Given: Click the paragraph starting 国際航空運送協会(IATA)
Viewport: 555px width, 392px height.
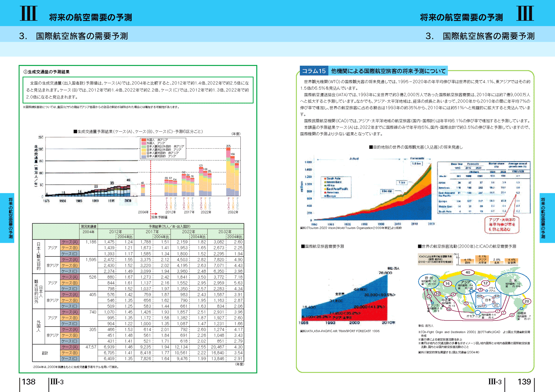Looking at the screenshot, I should [415, 104].
